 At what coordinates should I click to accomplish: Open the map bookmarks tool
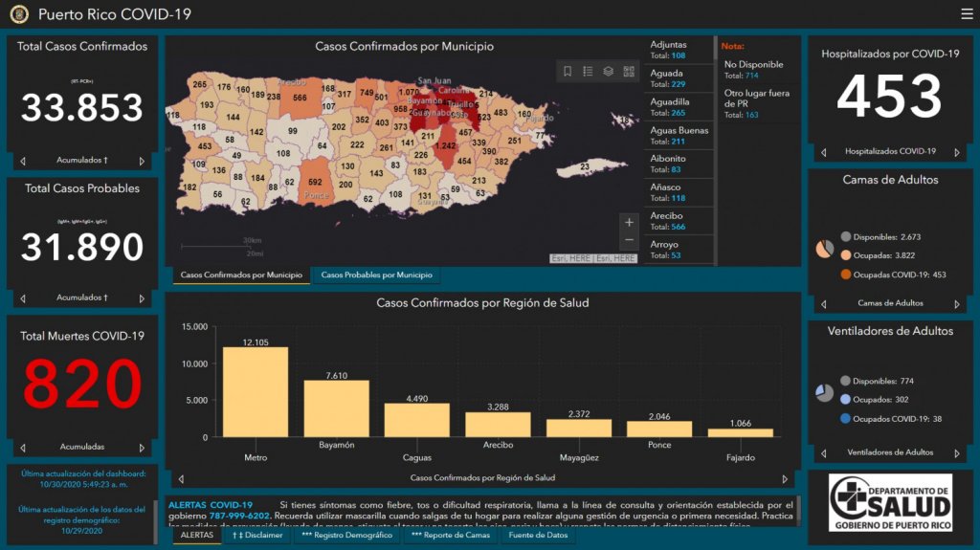click(x=568, y=72)
